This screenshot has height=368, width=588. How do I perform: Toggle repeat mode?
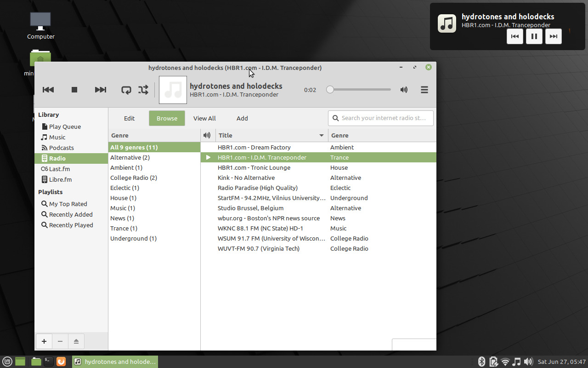[126, 90]
